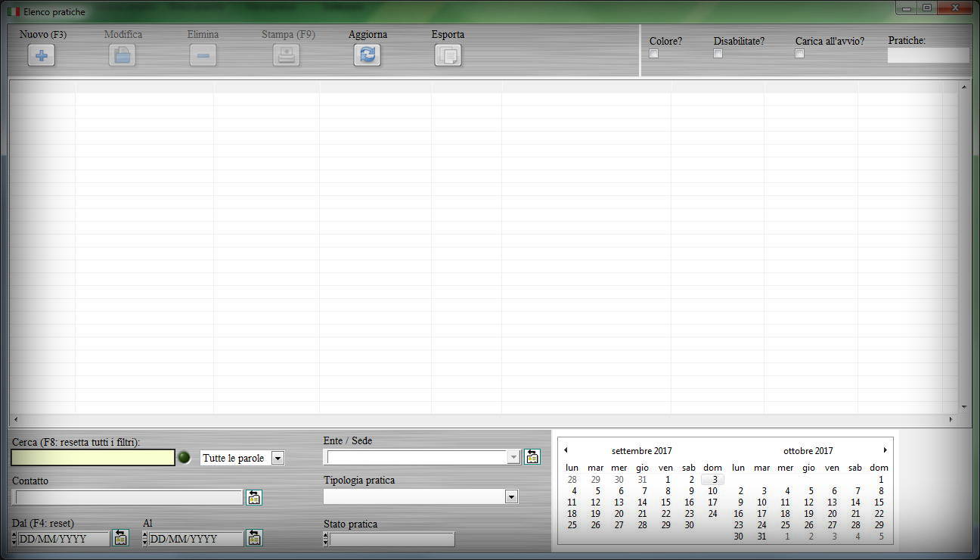
Task: Toggle the Disabilitate? checkbox
Action: tap(718, 54)
